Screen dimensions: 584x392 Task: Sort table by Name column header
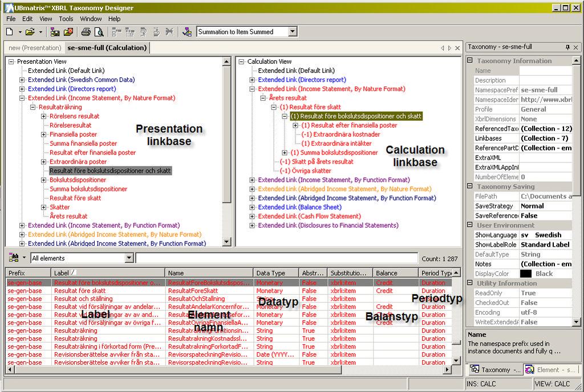pyautogui.click(x=209, y=273)
